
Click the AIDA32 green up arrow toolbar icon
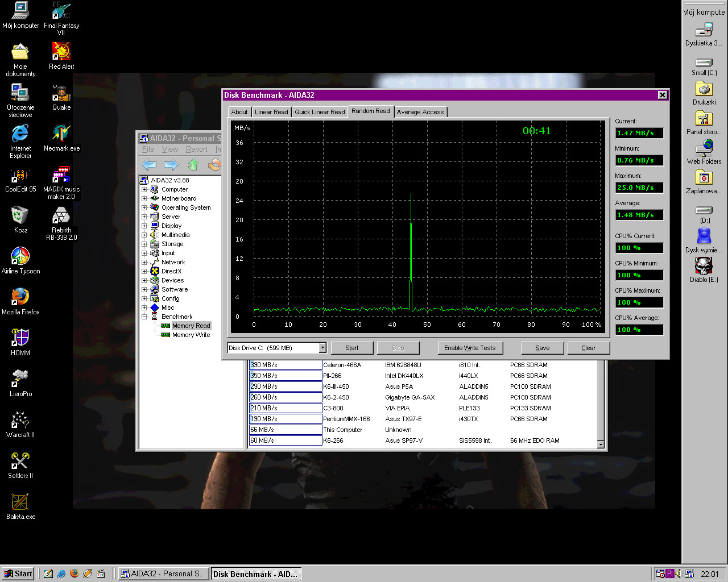click(193, 165)
